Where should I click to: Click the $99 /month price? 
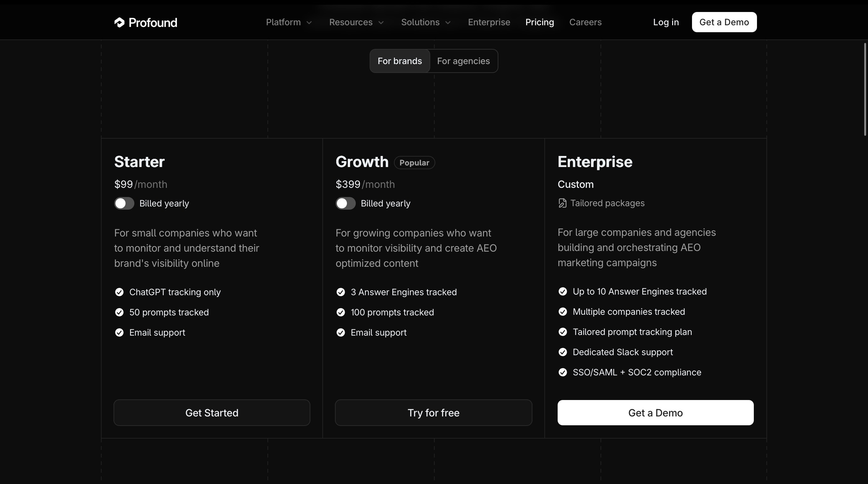[140, 184]
